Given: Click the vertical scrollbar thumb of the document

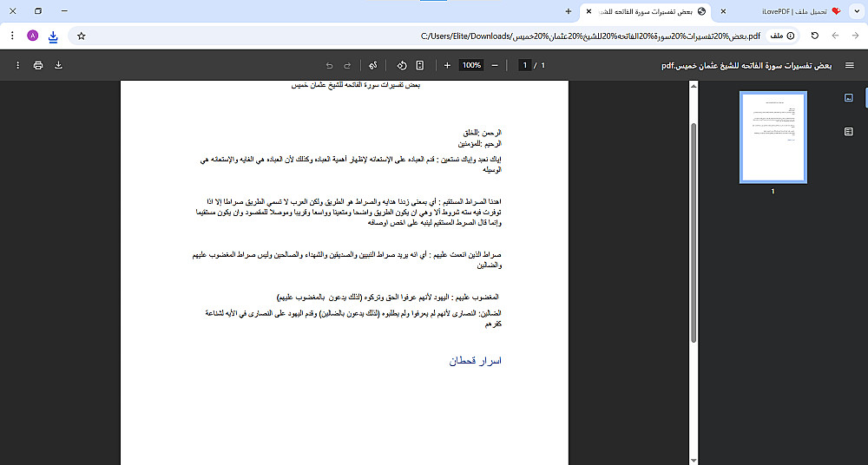Looking at the screenshot, I should coord(693,232).
